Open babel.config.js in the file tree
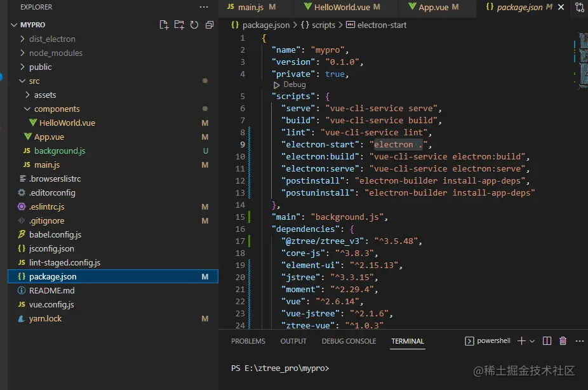Screen dimensions: 588x390 coord(55,235)
